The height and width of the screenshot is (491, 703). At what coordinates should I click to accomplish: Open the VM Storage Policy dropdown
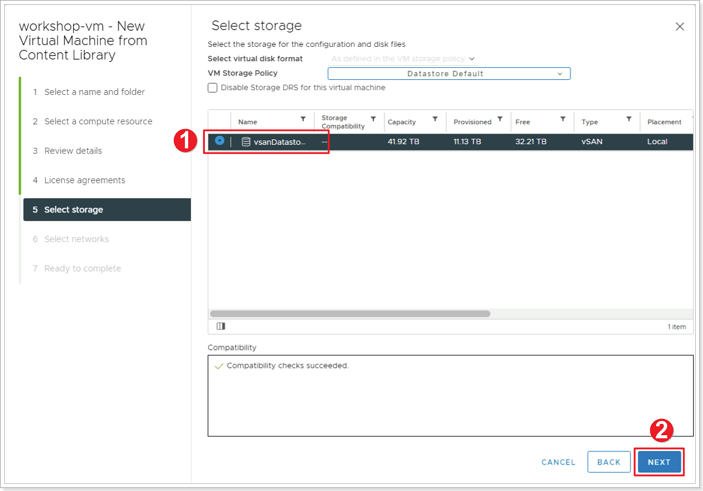coord(449,74)
